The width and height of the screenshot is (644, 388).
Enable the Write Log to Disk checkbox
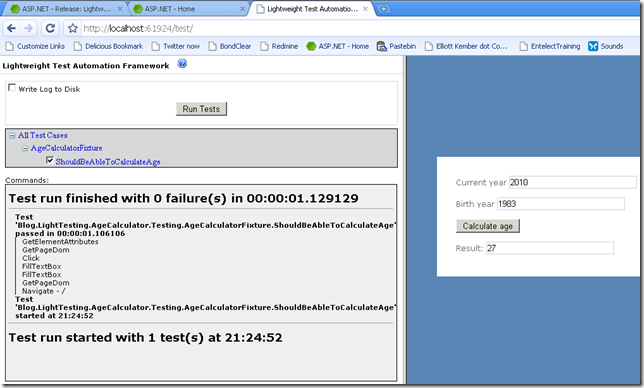(x=12, y=87)
